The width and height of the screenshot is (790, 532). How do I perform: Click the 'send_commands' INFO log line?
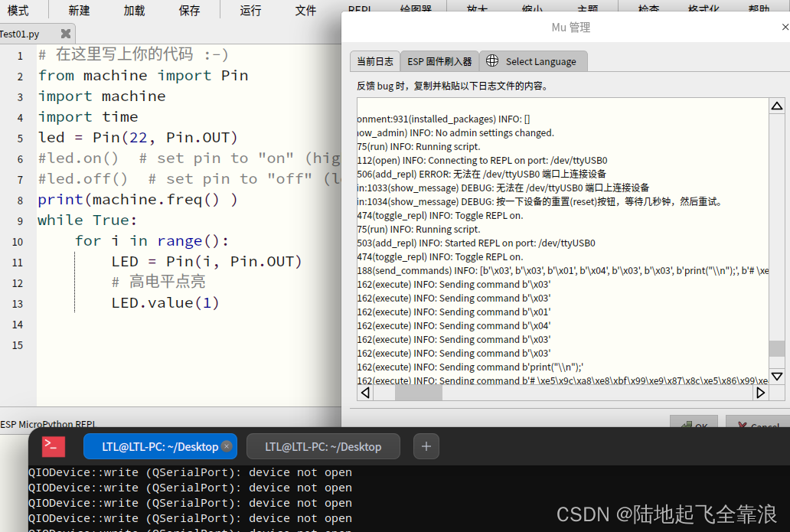pyautogui.click(x=563, y=270)
